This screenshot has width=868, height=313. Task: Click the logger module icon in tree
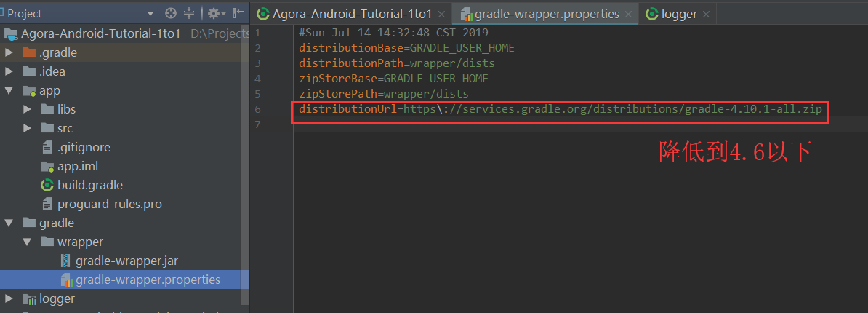tap(29, 298)
